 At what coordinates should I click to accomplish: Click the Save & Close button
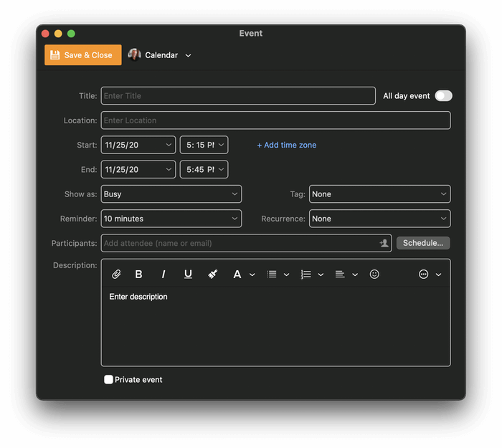(x=82, y=55)
